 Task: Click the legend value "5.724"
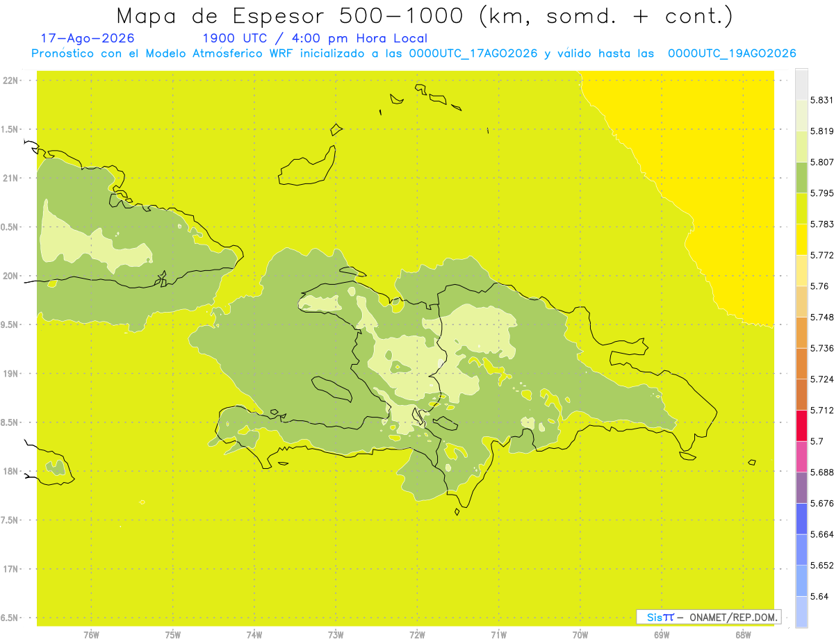point(821,379)
